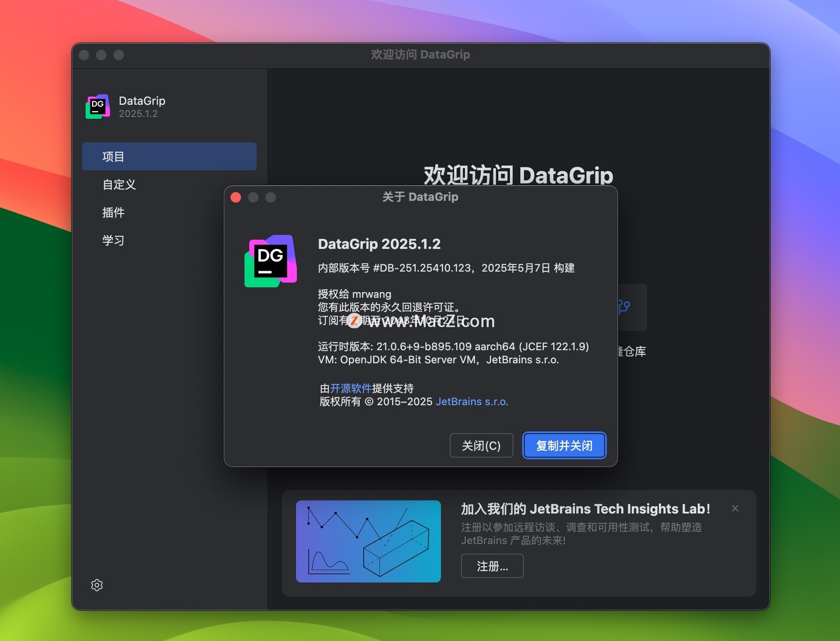Go to the 学习 section
Screen dimensions: 840x641
pos(113,240)
